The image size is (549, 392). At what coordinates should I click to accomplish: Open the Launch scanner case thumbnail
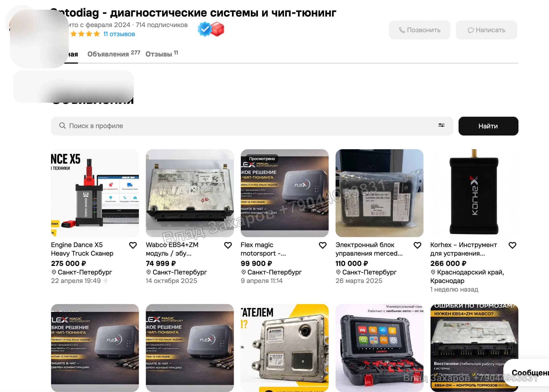click(x=380, y=348)
